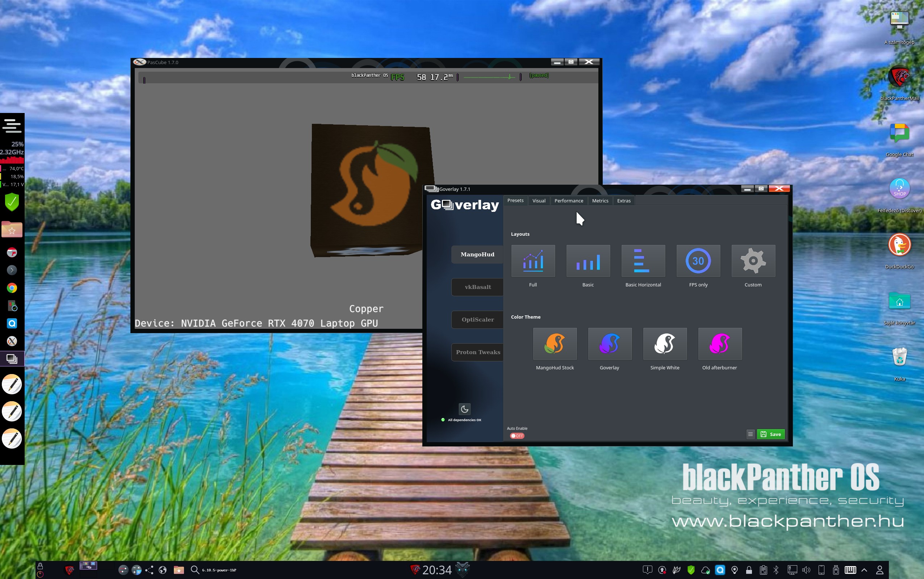Switch to the Metrics tab
Viewport: 924px width, 579px height.
(600, 201)
